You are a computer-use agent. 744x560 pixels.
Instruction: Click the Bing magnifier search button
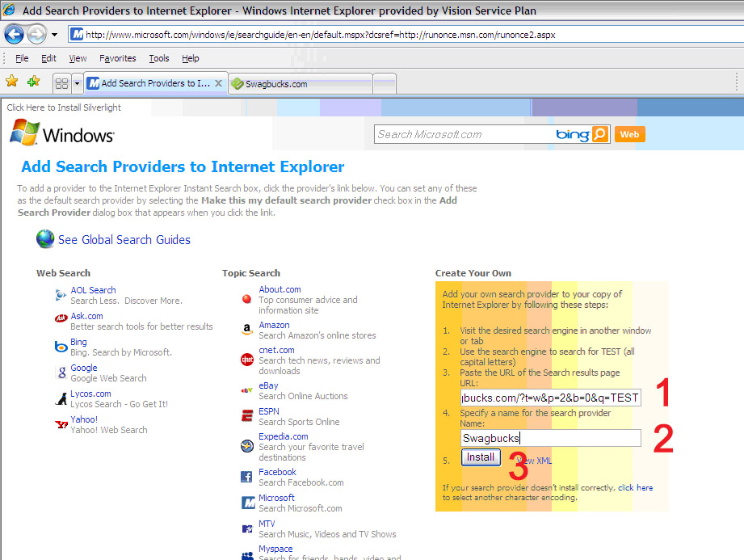tap(600, 134)
